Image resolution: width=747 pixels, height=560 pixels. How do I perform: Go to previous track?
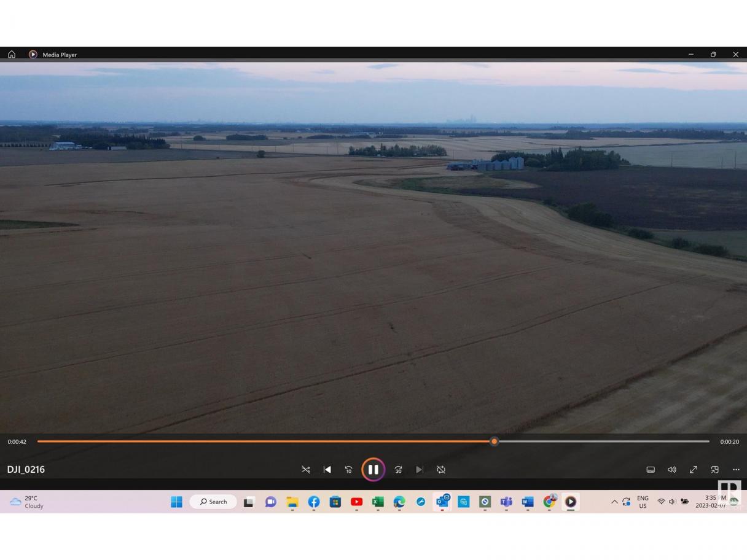pos(327,470)
